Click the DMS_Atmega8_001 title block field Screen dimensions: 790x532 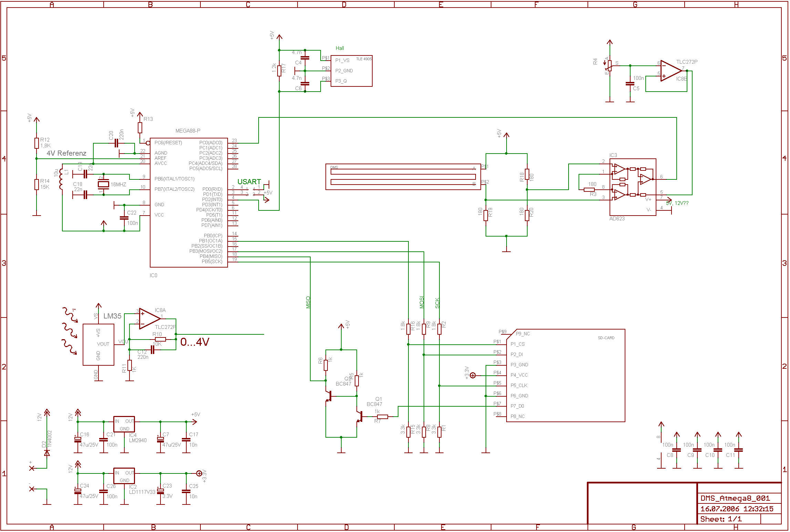735,498
